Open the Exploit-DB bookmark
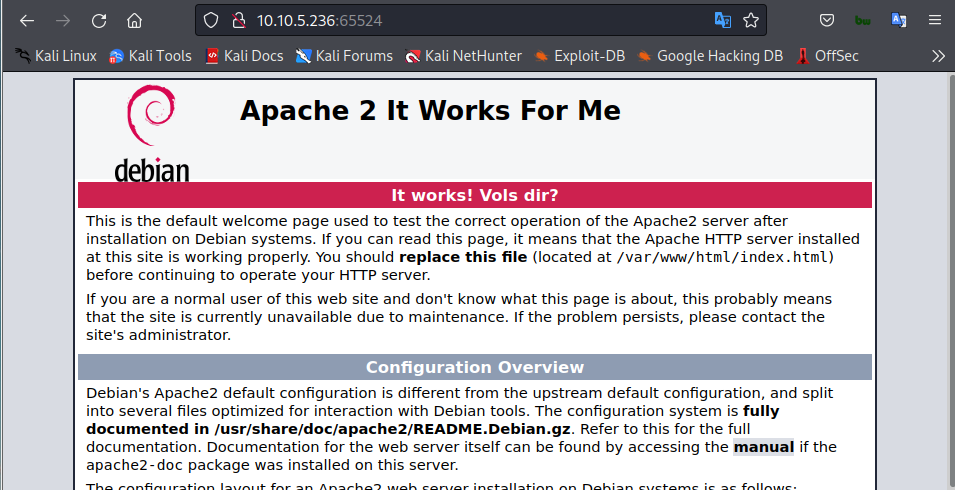The height and width of the screenshot is (490, 955). click(x=580, y=56)
